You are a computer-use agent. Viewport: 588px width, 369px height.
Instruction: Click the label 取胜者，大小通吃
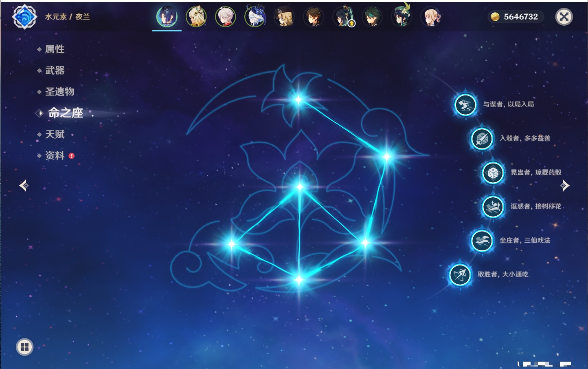point(503,274)
